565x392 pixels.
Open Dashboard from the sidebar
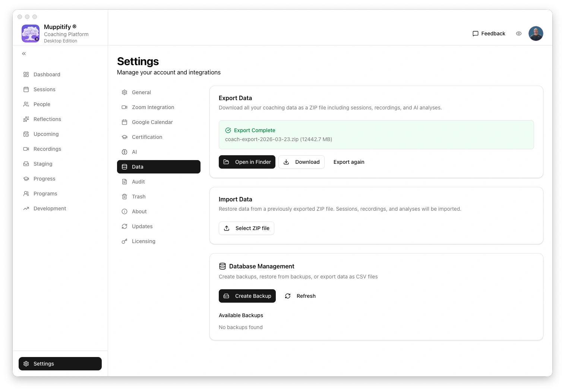point(47,74)
